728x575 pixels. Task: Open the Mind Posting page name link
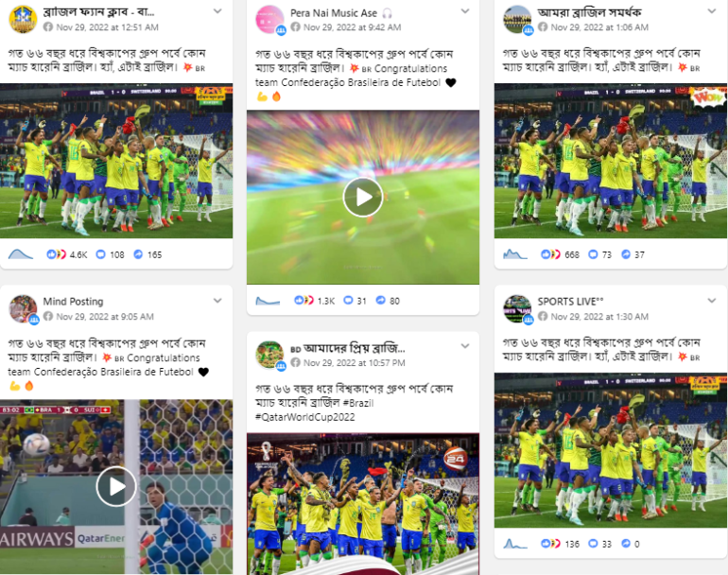click(x=73, y=302)
